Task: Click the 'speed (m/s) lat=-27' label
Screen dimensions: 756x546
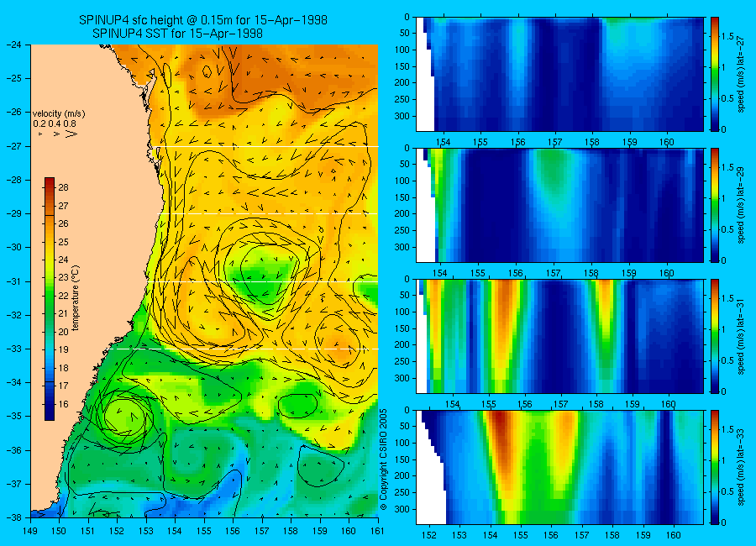Action: point(741,74)
